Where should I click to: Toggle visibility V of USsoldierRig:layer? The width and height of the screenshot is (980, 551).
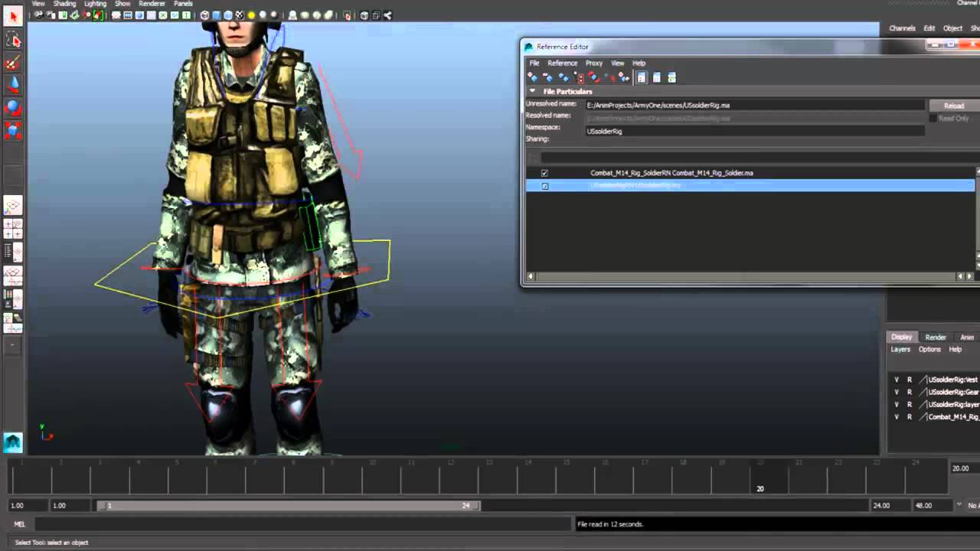(x=897, y=404)
